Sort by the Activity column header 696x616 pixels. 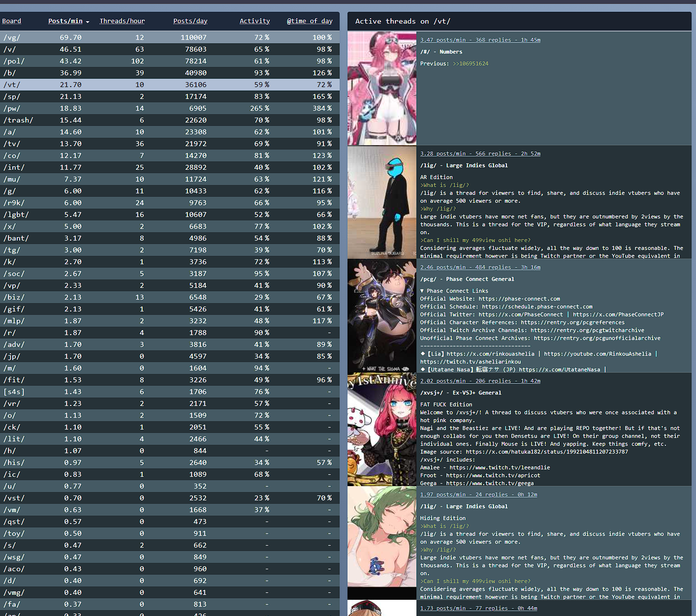tap(254, 21)
